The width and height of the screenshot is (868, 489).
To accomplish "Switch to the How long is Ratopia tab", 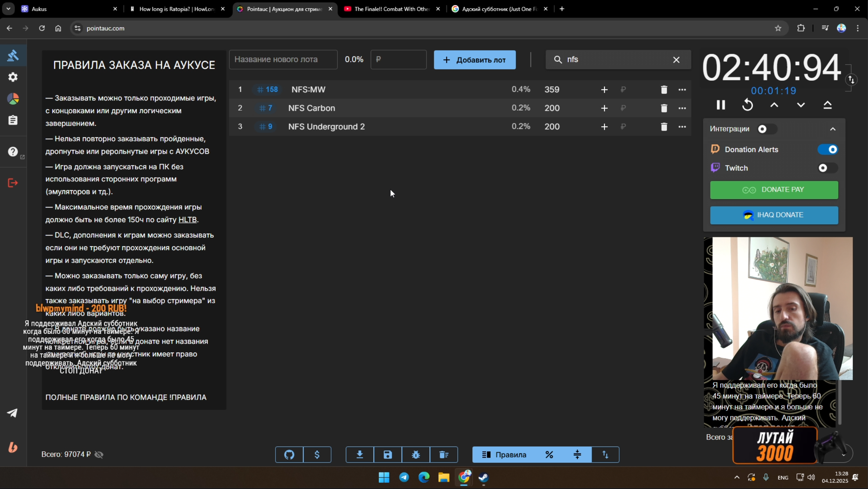I will [176, 9].
